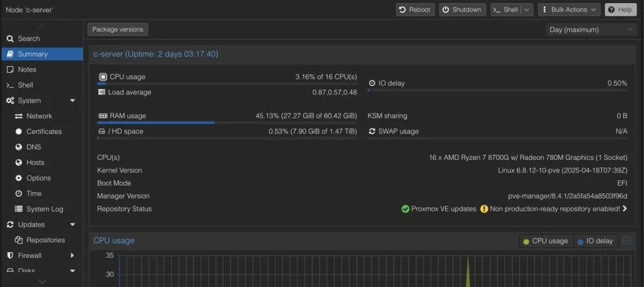This screenshot has height=287, width=644.
Task: Click green checkmark beside Proxmox VE updates
Action: coord(406,209)
